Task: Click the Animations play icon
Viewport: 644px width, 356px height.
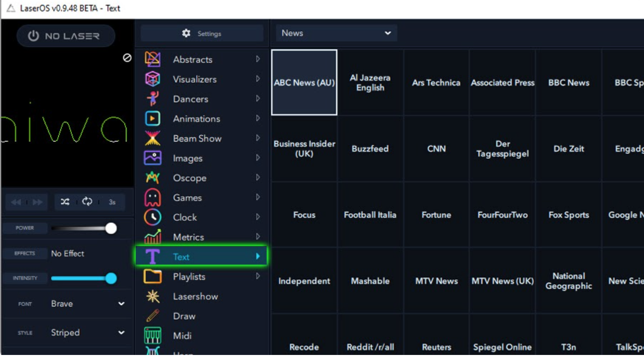Action: coord(152,119)
